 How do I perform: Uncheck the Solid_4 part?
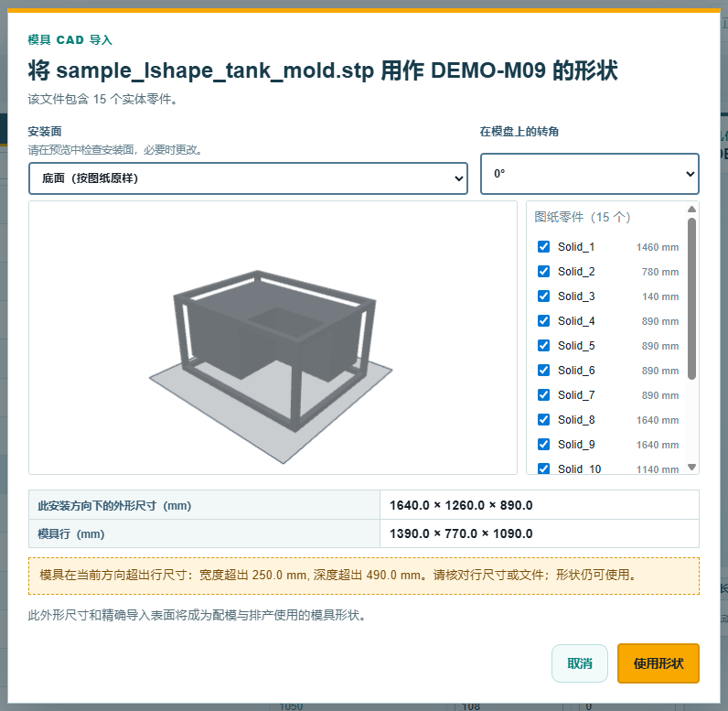coord(543,320)
